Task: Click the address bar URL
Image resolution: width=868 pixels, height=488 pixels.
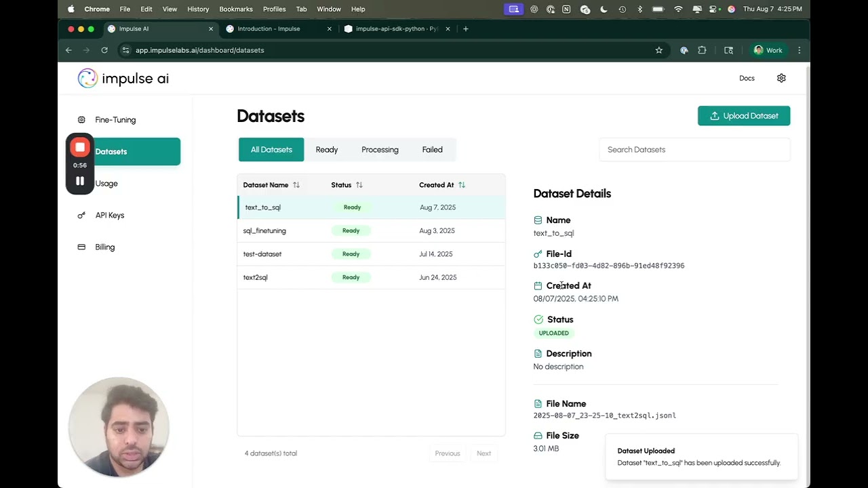Action: pyautogui.click(x=200, y=50)
